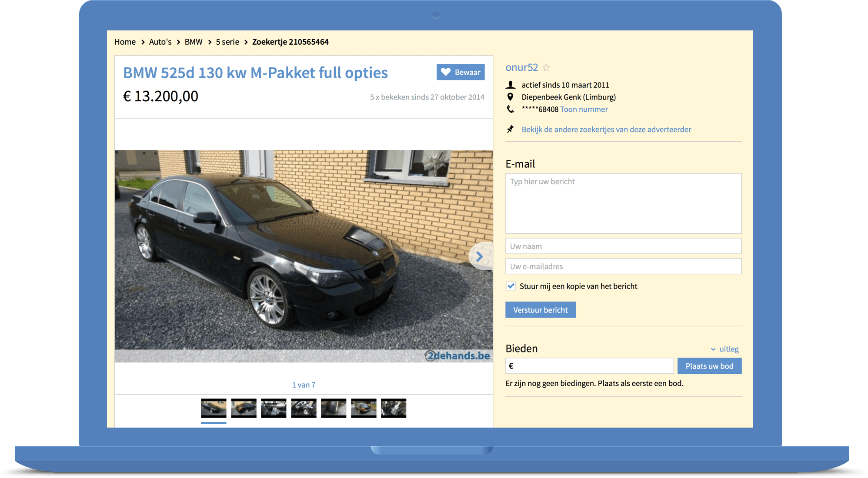868x478 pixels.
Task: Click the euro bid amount field
Action: tap(589, 366)
